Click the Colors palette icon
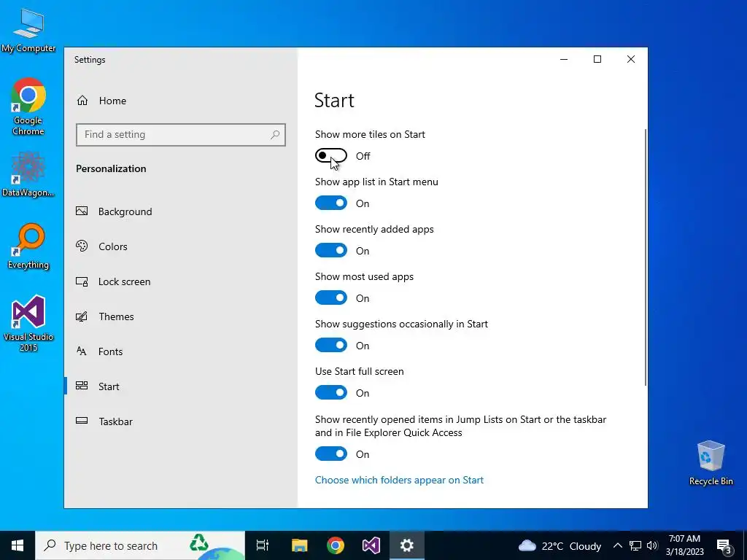This screenshot has height=560, width=747. (x=82, y=246)
